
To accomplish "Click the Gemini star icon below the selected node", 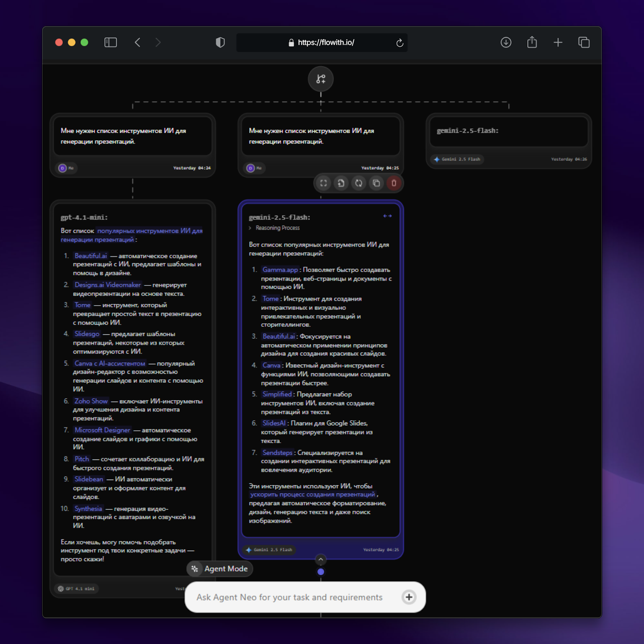I will tap(249, 550).
